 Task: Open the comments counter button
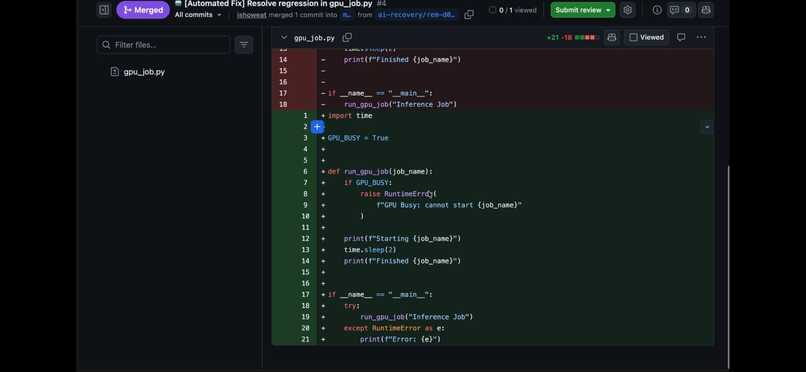(681, 10)
